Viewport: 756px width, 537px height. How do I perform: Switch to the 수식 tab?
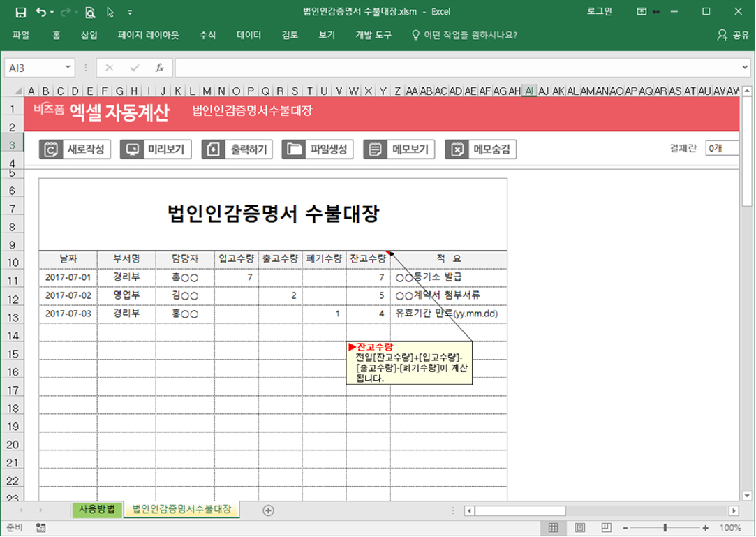207,35
